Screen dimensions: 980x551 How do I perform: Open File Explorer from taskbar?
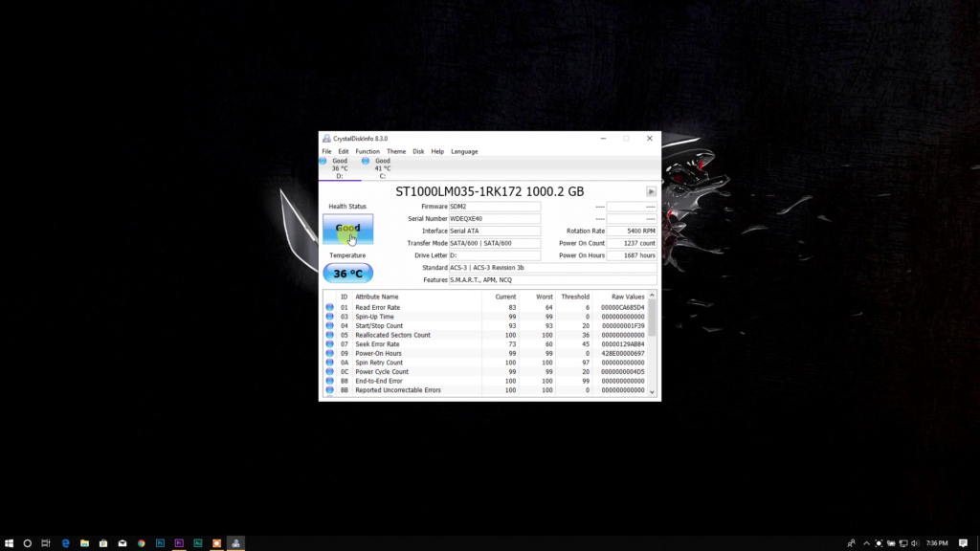[x=84, y=543]
